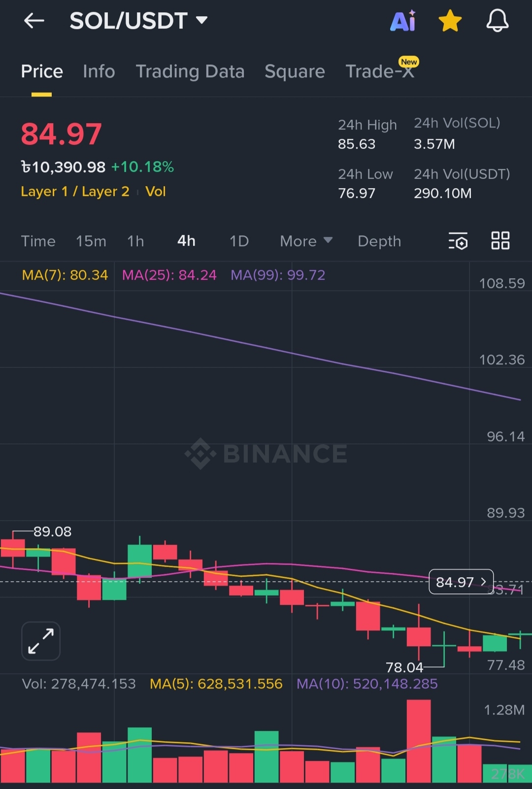This screenshot has width=532, height=789.
Task: Tap the 24h Vol(SOL) value 3.57M
Action: tap(434, 144)
